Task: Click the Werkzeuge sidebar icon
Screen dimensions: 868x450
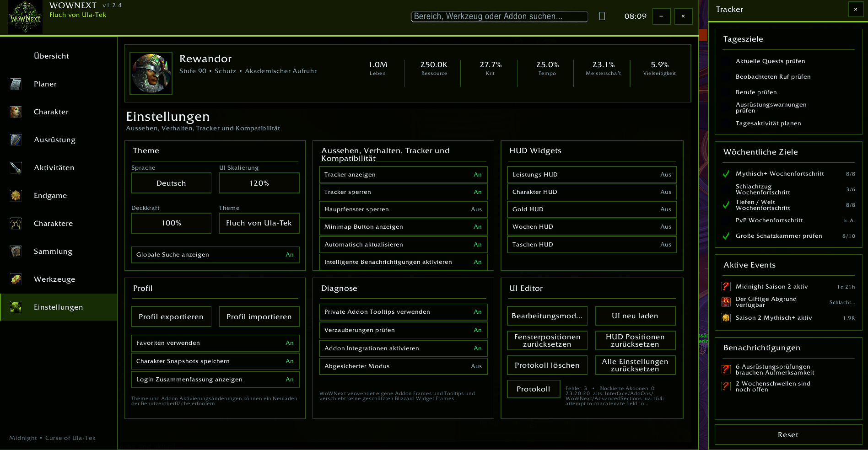Action: coord(16,279)
